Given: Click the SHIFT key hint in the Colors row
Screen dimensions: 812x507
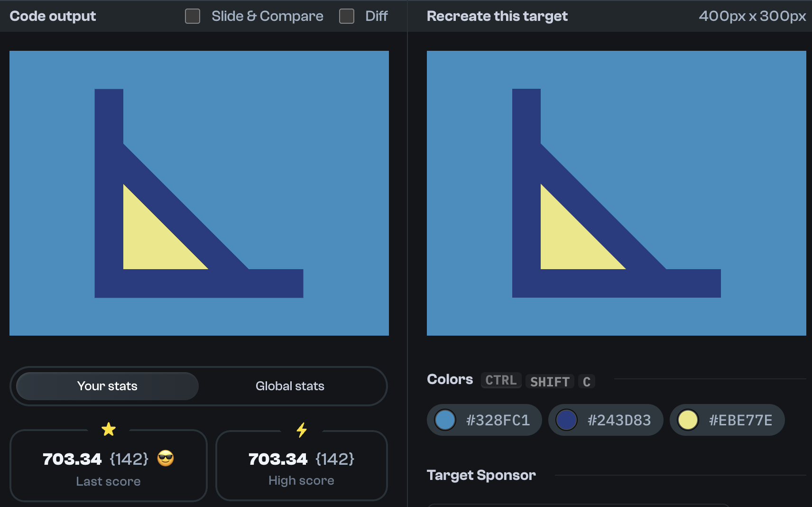Looking at the screenshot, I should tap(550, 381).
